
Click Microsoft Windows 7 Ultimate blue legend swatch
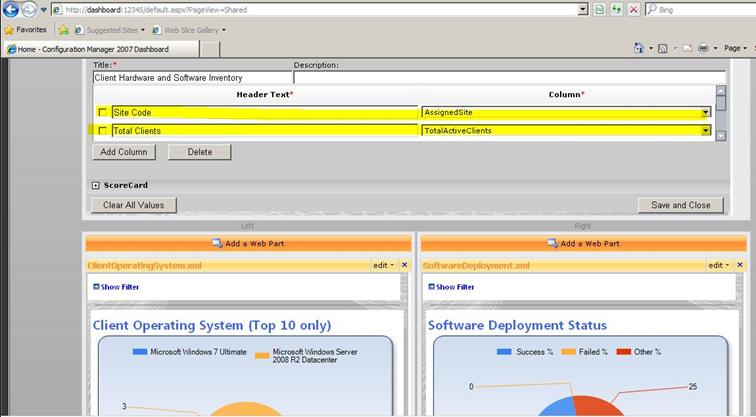140,352
